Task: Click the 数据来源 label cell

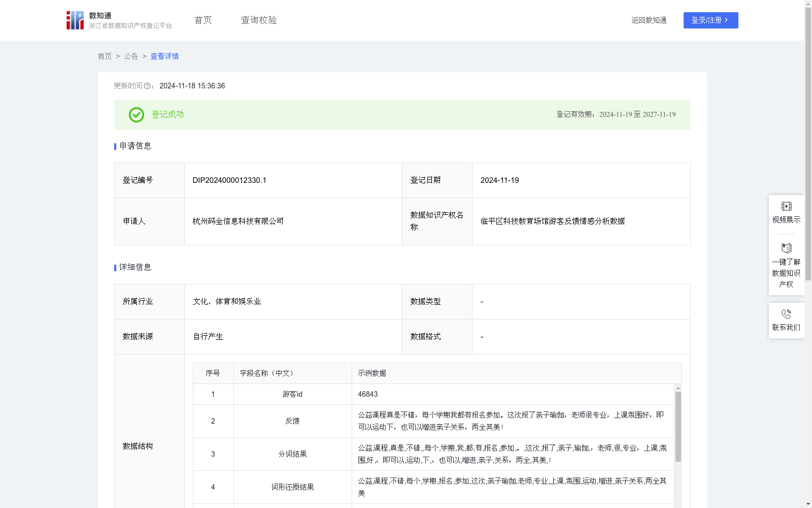Action: coord(149,337)
